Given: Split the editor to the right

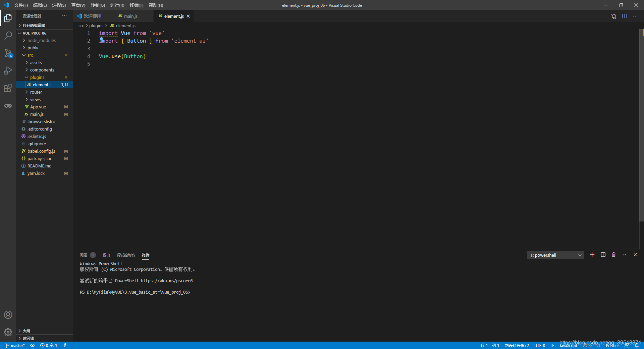Looking at the screenshot, I should click(625, 16).
